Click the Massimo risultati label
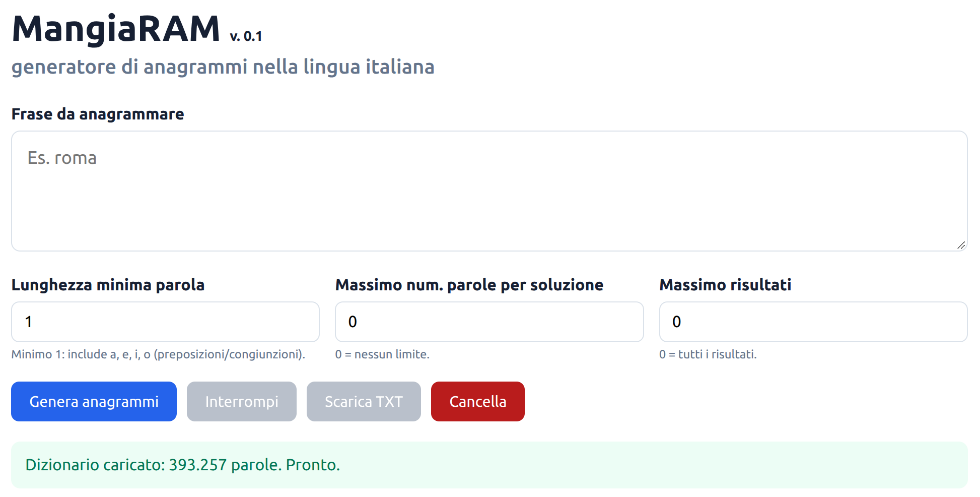980x497 pixels. point(725,285)
